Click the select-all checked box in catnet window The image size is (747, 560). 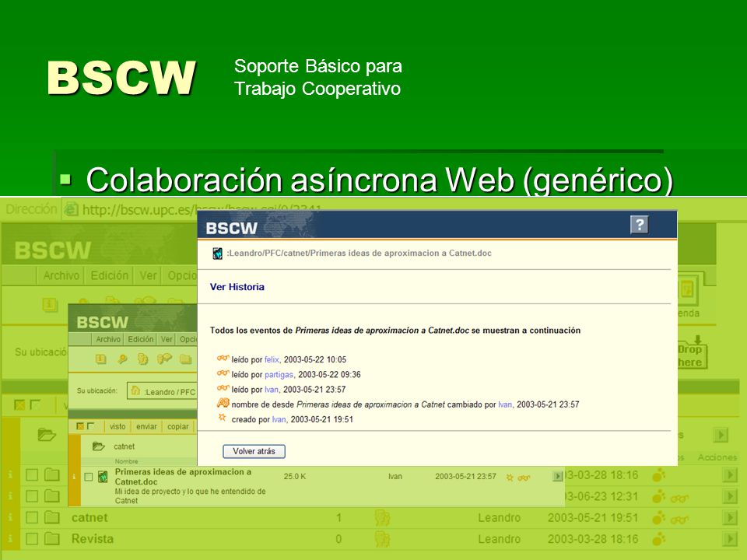pos(80,426)
